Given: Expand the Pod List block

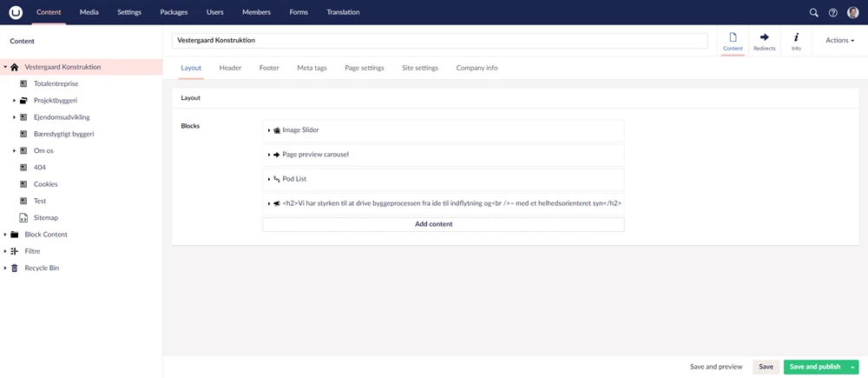Looking at the screenshot, I should (x=269, y=179).
